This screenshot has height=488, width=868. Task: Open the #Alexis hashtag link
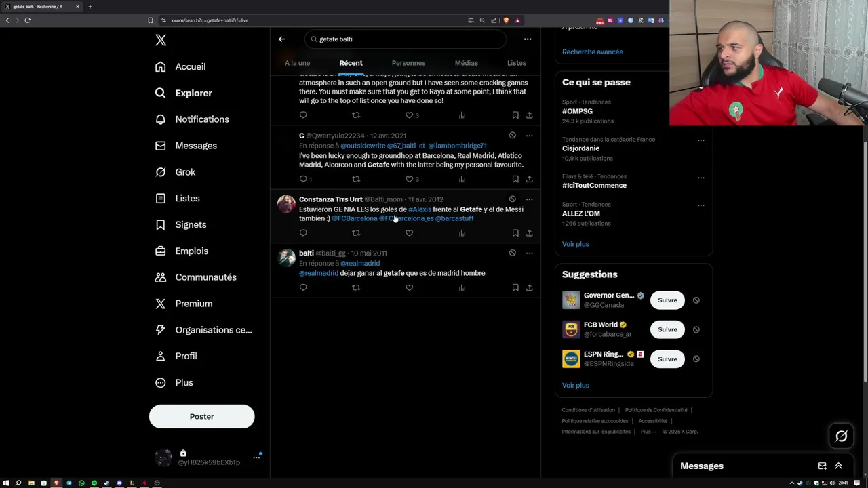pyautogui.click(x=420, y=209)
